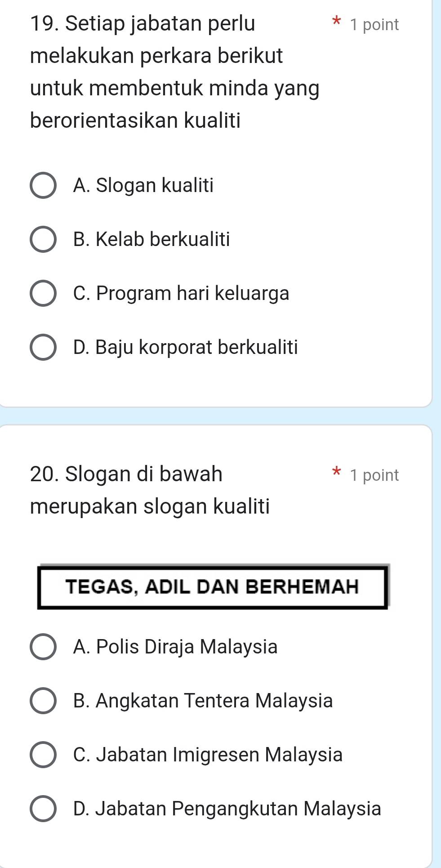Click the 'Polis Diraja Malaysia' answer text

pyautogui.click(x=187, y=647)
